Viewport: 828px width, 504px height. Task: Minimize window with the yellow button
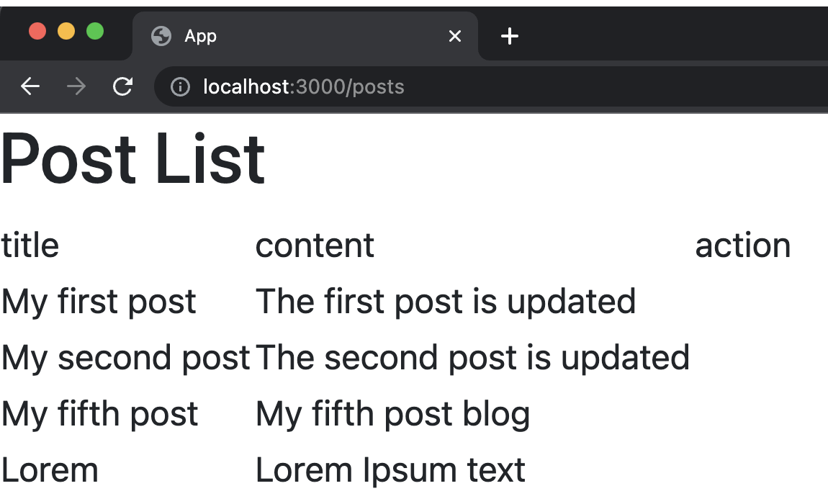(66, 32)
